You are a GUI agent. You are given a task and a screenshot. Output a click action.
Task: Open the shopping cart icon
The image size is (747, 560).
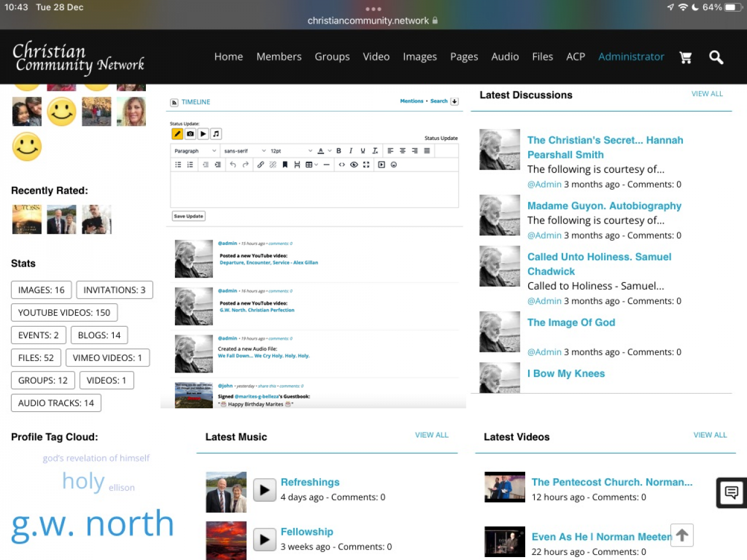click(686, 57)
